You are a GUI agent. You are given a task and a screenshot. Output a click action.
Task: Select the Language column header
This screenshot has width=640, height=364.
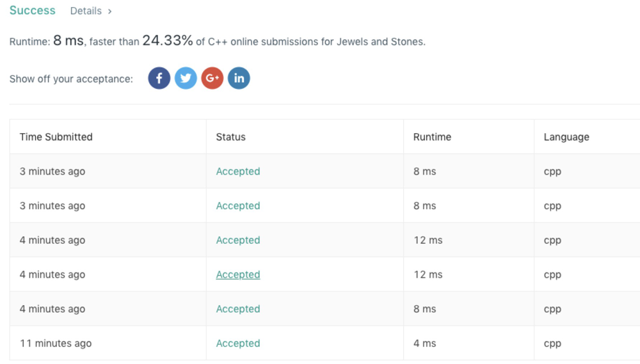566,137
